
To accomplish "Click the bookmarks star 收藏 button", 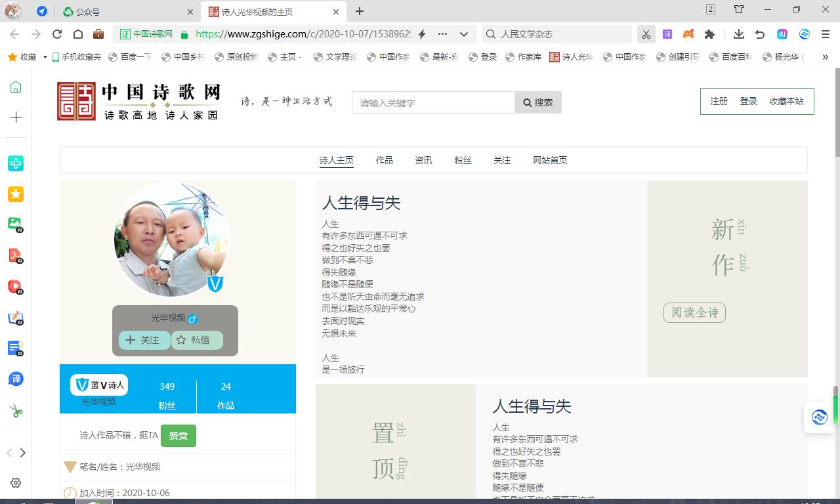I will (x=22, y=57).
